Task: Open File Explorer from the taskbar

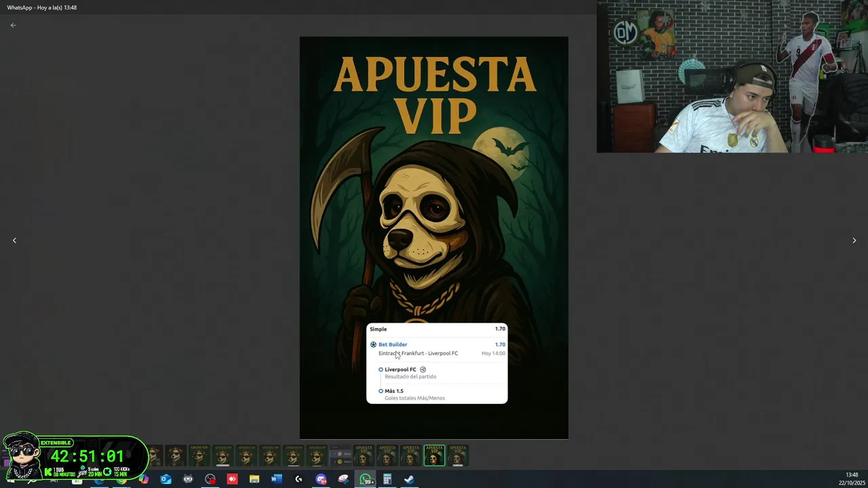Action: (254, 479)
